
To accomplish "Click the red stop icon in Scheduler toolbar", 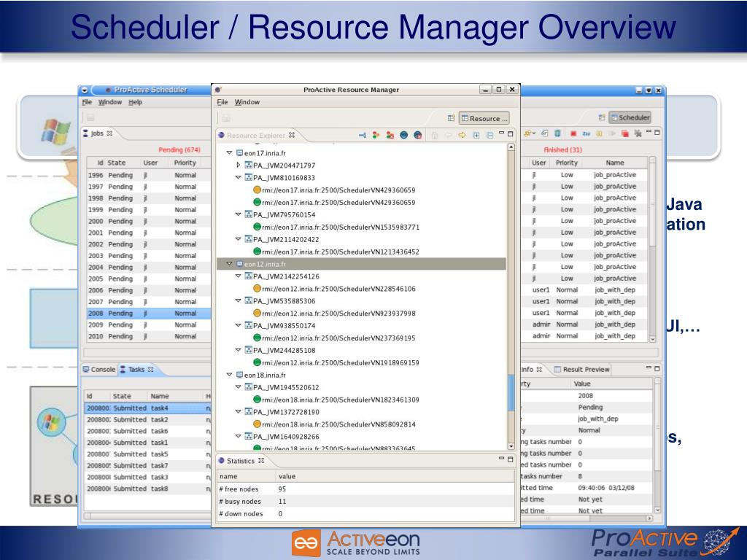I will (x=573, y=134).
